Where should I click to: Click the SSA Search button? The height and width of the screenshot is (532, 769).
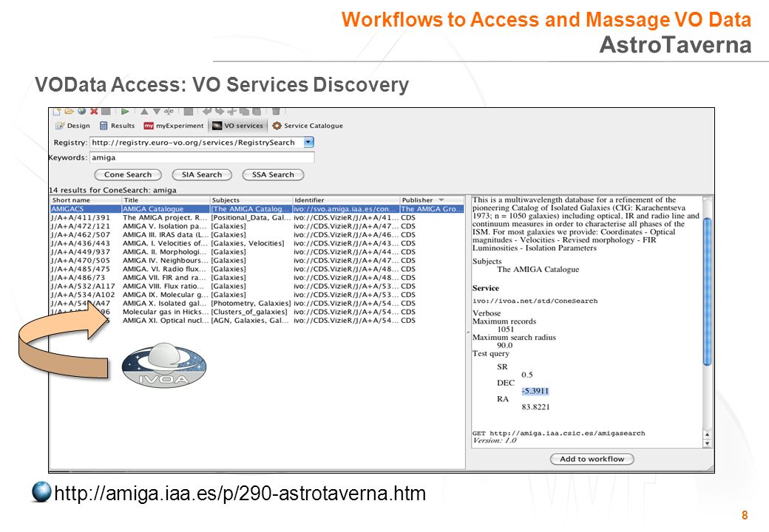point(273,175)
